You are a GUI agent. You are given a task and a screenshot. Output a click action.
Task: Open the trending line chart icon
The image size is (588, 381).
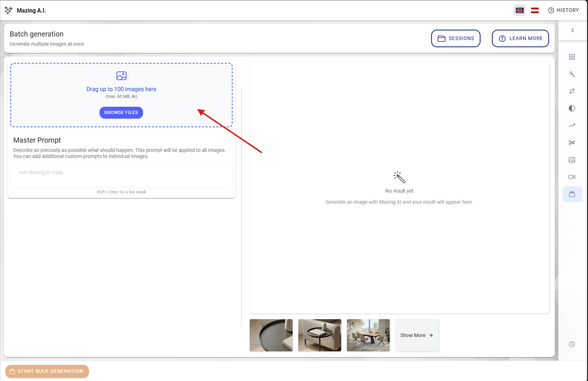tap(572, 125)
